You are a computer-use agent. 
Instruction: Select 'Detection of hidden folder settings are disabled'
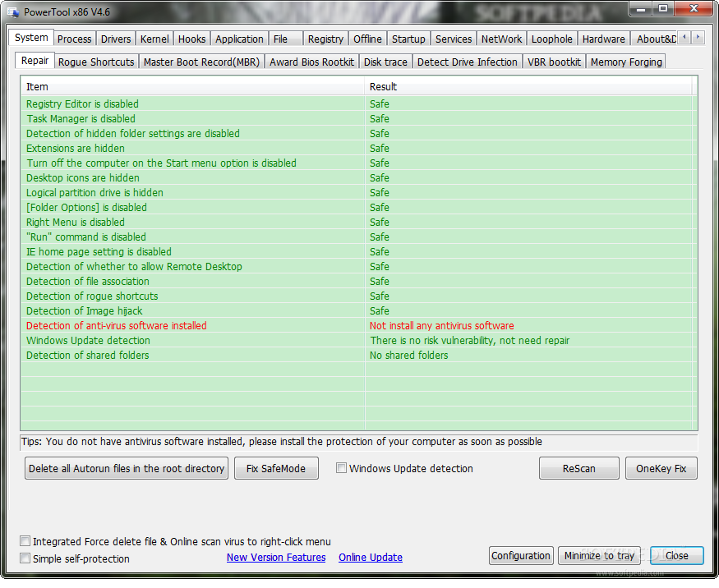[x=357, y=133]
